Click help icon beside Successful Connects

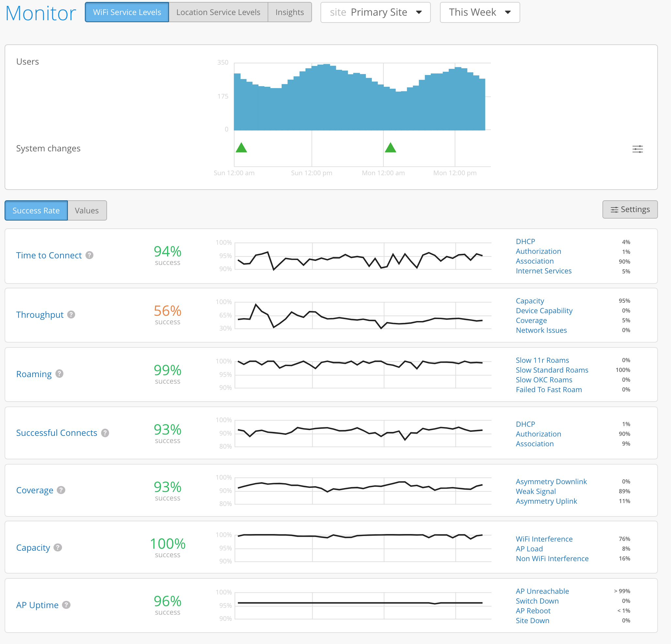click(105, 433)
